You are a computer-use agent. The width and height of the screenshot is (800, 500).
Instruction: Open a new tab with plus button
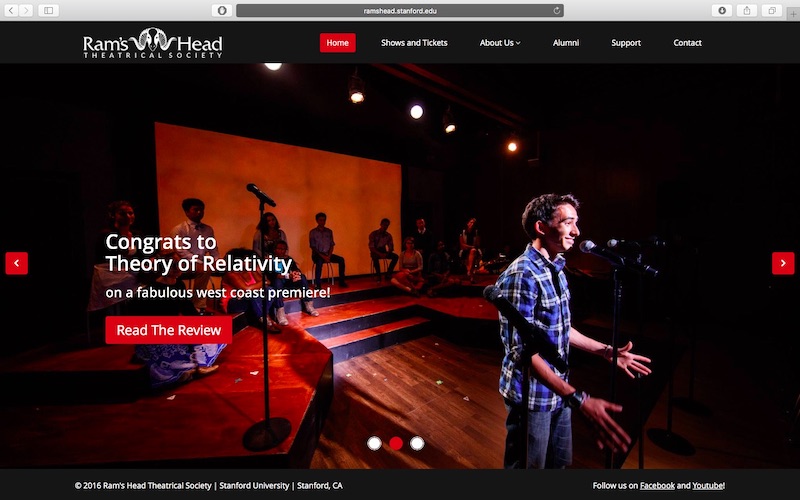[793, 14]
